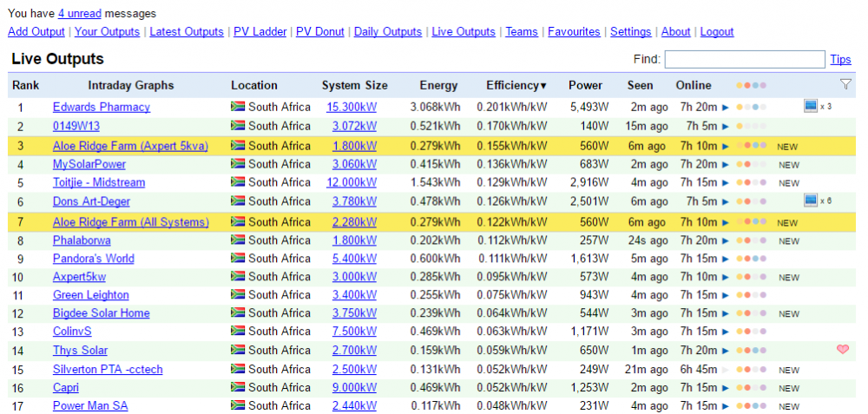Sort table by Location header

pyautogui.click(x=254, y=85)
